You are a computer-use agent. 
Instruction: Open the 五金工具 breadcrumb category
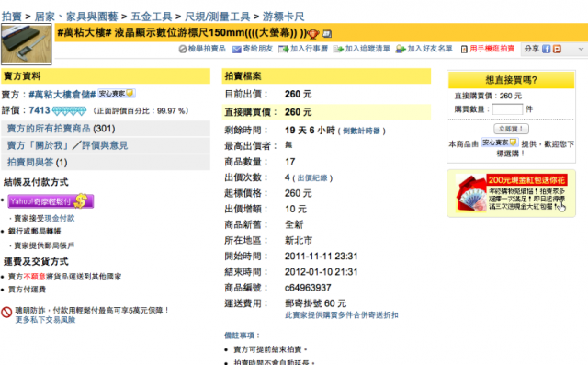[152, 17]
